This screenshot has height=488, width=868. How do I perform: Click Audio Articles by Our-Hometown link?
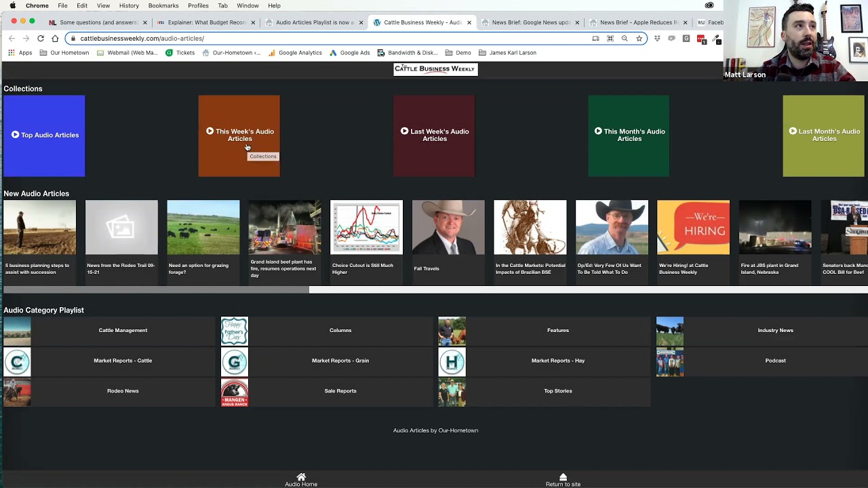click(435, 430)
